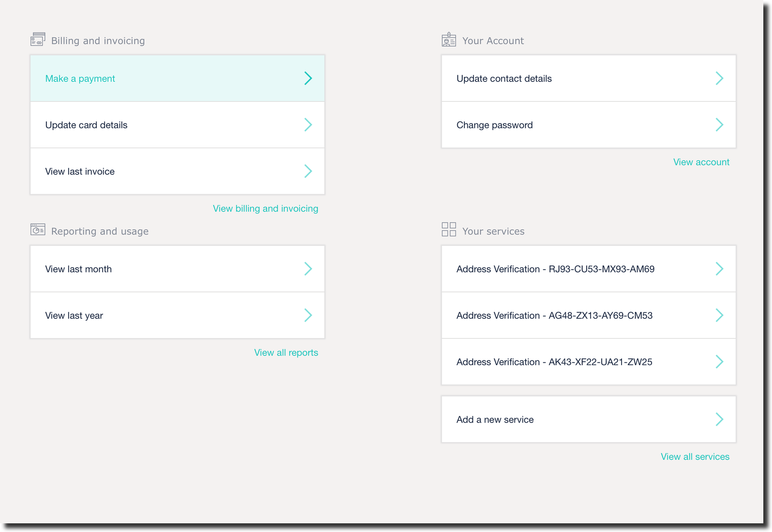This screenshot has width=772, height=532.
Task: Click the chevron arrow beside View last year
Action: (308, 315)
